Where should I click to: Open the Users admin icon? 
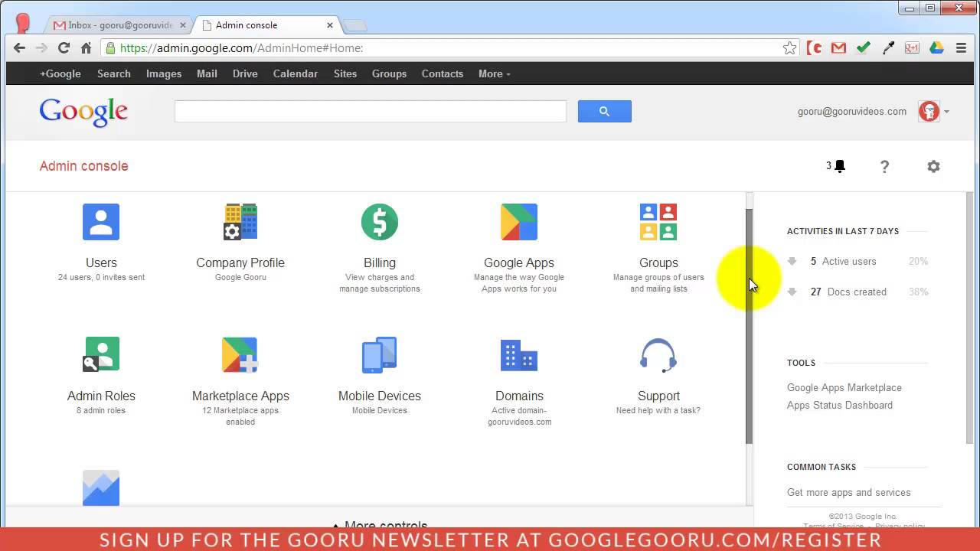(x=101, y=222)
